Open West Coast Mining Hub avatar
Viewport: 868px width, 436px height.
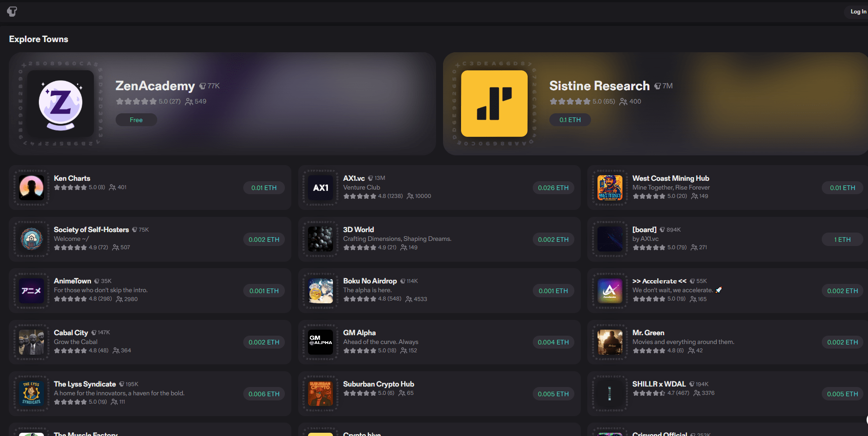click(x=610, y=188)
